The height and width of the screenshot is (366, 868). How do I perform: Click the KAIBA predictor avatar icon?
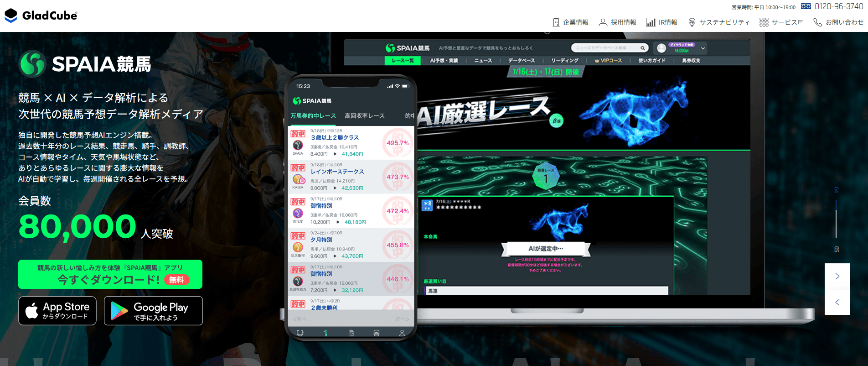click(x=298, y=179)
